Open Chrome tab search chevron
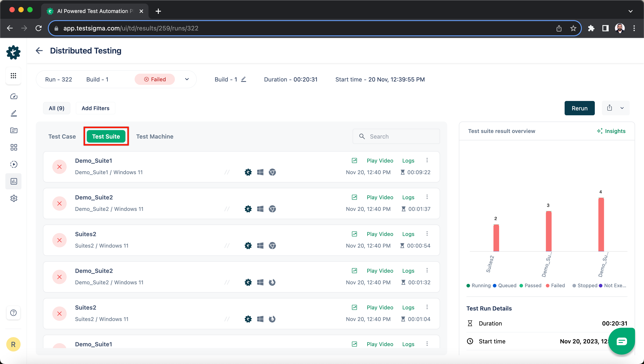 click(x=631, y=11)
